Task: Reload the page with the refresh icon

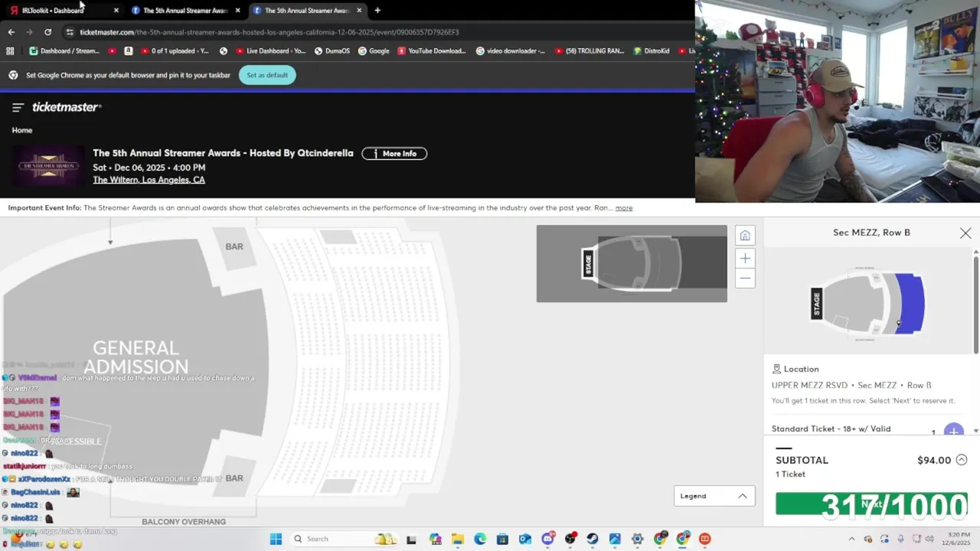Action: pos(47,32)
